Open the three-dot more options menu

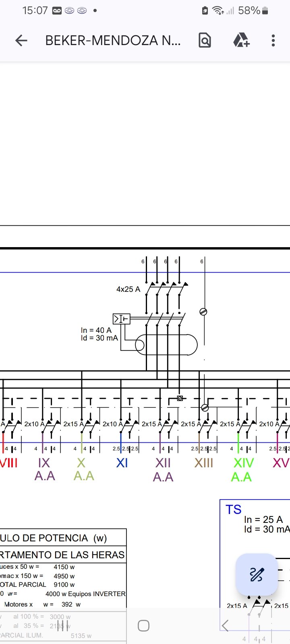pos(273,40)
